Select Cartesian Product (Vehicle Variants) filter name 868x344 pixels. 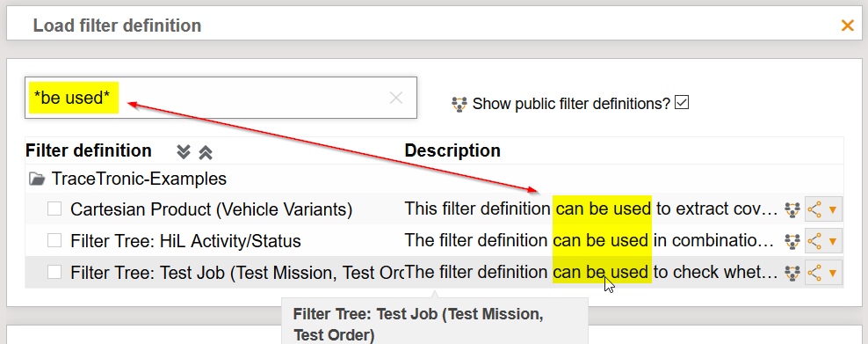click(212, 209)
